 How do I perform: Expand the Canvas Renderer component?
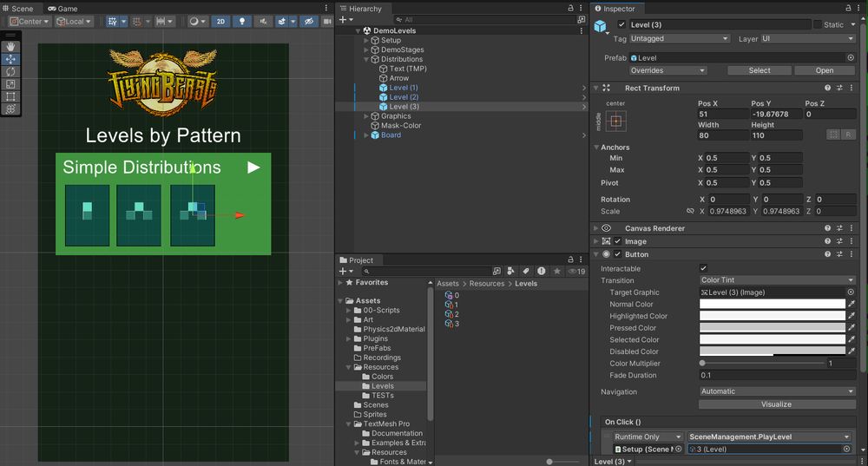click(x=596, y=228)
